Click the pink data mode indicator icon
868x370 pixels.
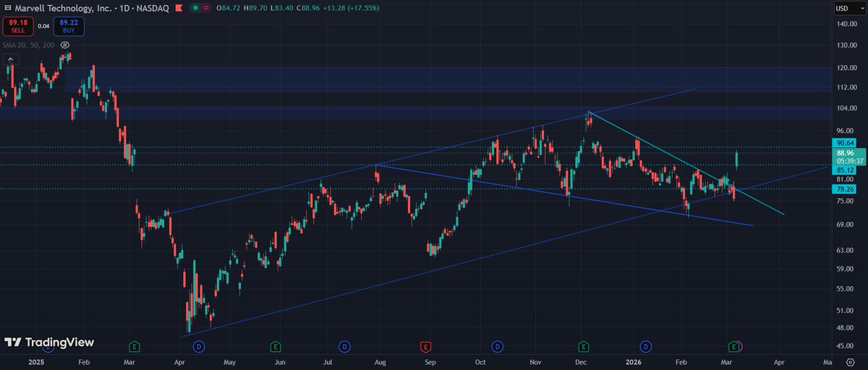[207, 8]
